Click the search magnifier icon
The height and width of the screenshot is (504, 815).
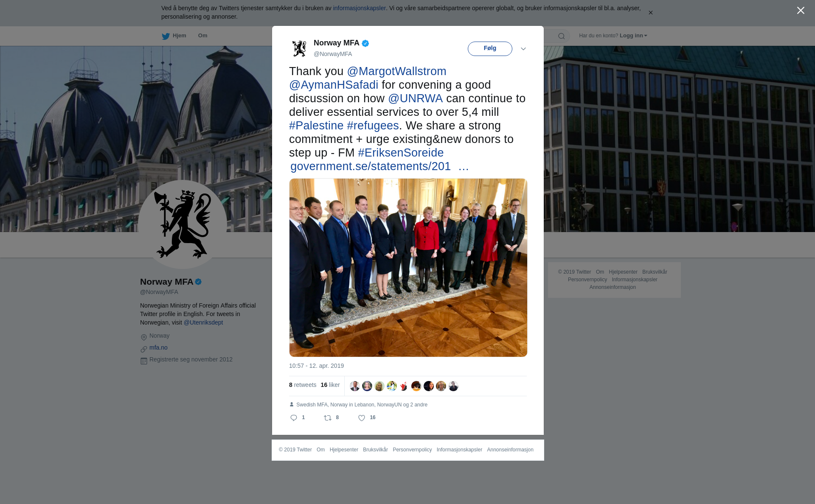(562, 36)
